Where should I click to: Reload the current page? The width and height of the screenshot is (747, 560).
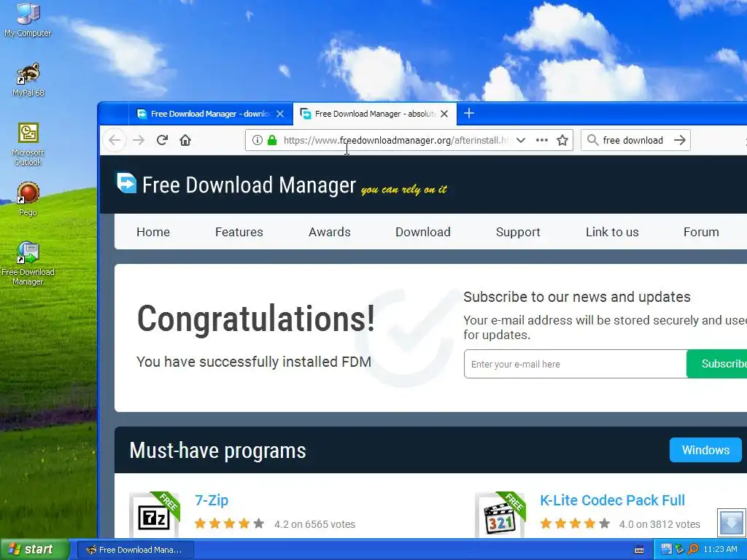coord(162,140)
